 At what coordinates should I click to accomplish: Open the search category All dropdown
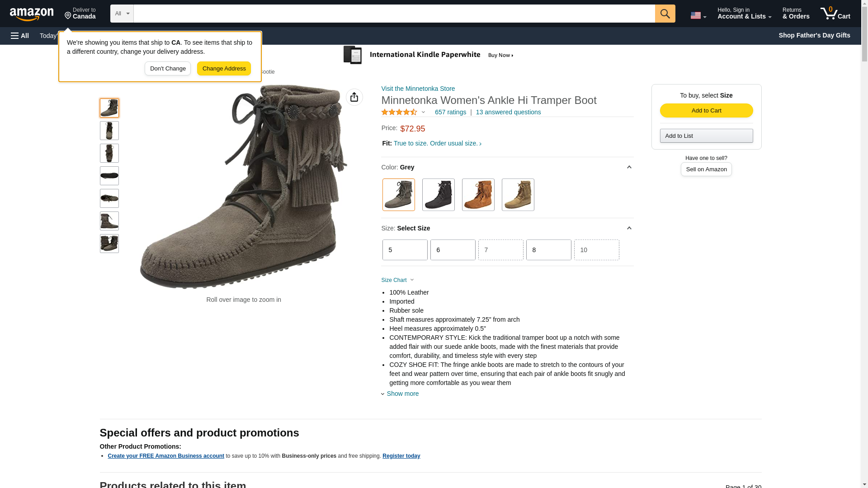[122, 14]
